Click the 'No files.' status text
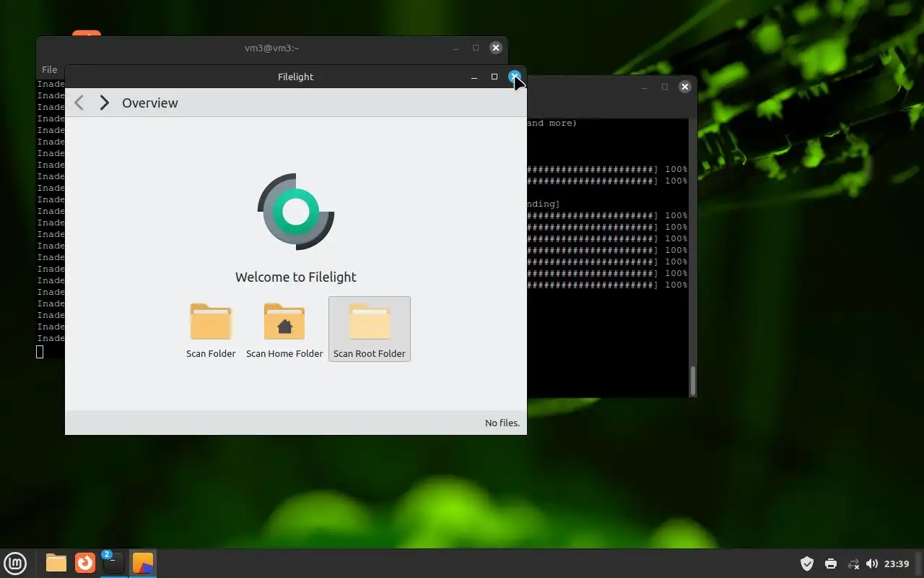 [502, 423]
